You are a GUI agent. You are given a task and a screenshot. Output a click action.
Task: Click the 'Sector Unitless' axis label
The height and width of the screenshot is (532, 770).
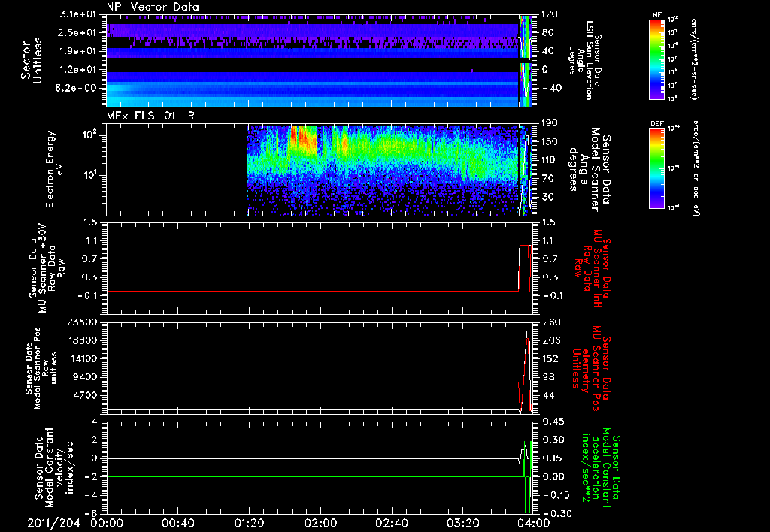32,60
